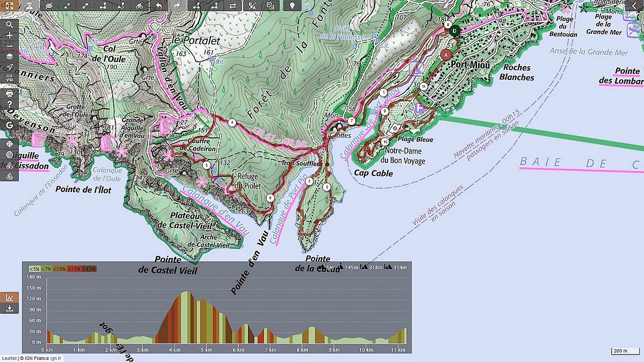Open the magnifier search tool
This screenshot has height=362, width=644.
tap(9, 24)
